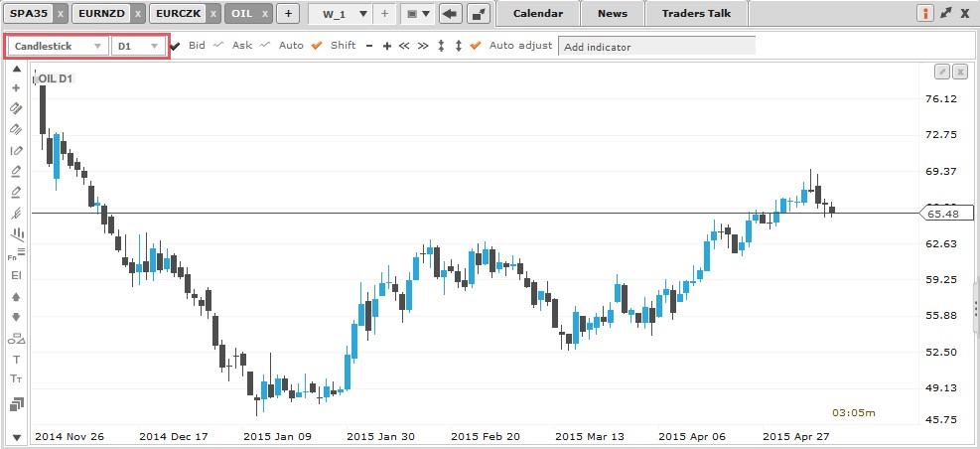Open the D1 timeframe dropdown
This screenshot has height=449, width=980.
pos(138,46)
